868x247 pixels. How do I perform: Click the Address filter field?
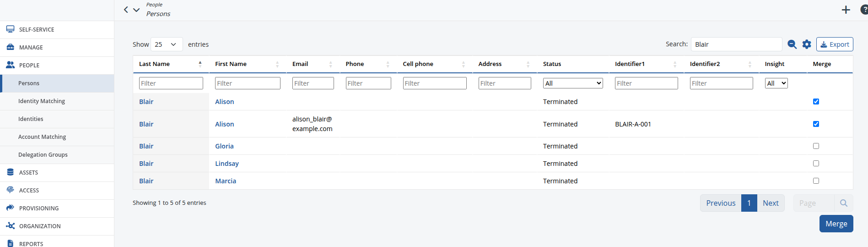(x=505, y=83)
